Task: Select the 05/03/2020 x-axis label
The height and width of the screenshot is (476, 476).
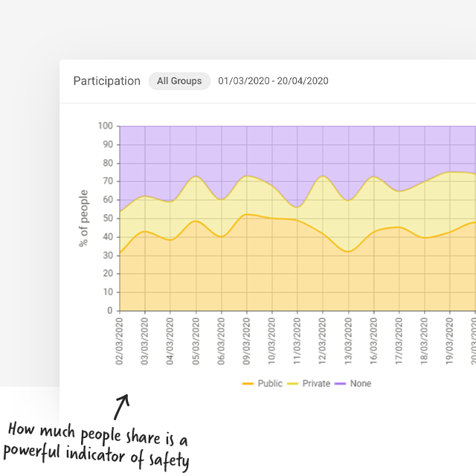Action: 196,341
